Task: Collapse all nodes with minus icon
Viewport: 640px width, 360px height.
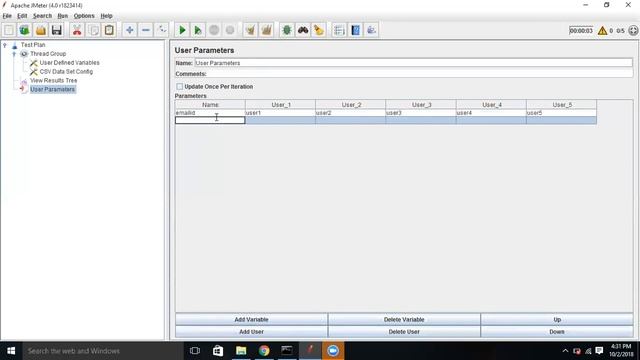Action: pos(146,30)
